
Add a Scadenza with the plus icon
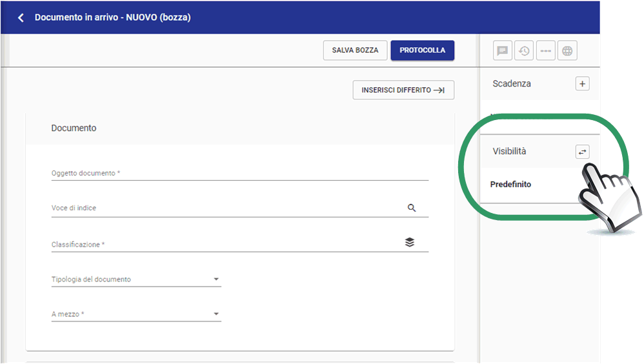[x=582, y=84]
